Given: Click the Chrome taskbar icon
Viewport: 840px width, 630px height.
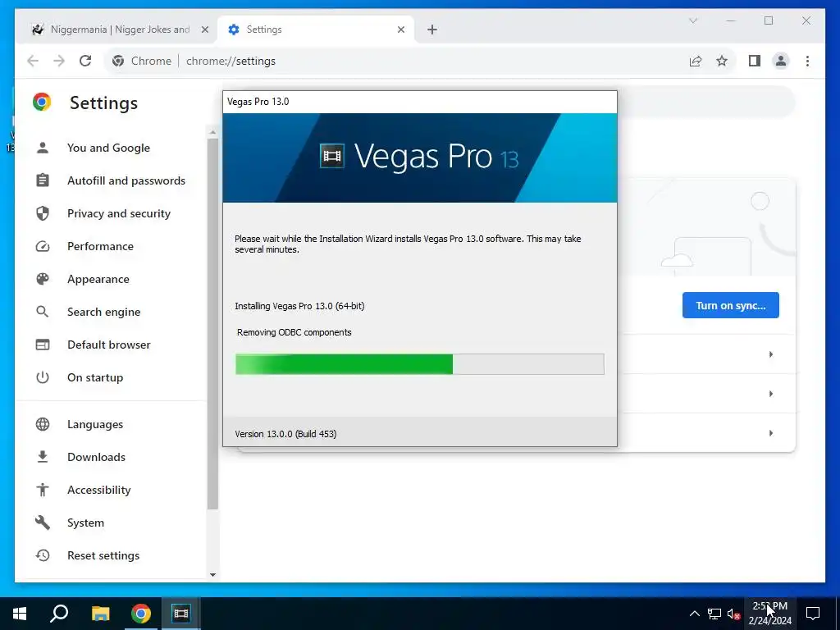Looking at the screenshot, I should 141,614.
